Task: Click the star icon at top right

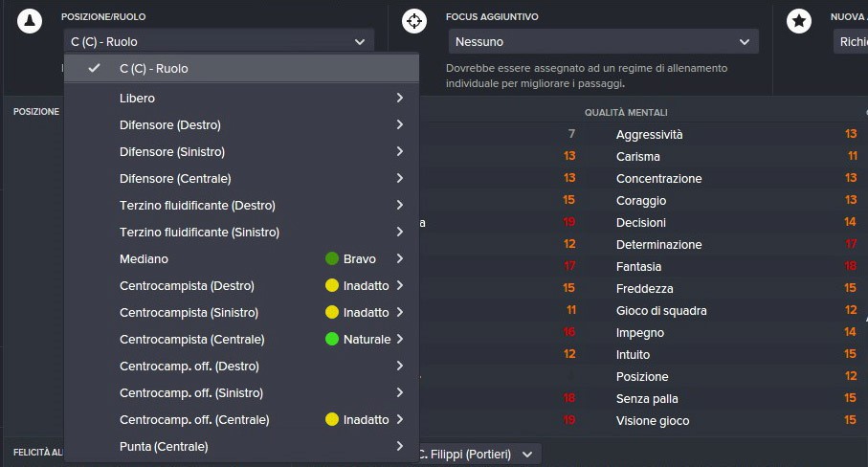Action: click(799, 21)
